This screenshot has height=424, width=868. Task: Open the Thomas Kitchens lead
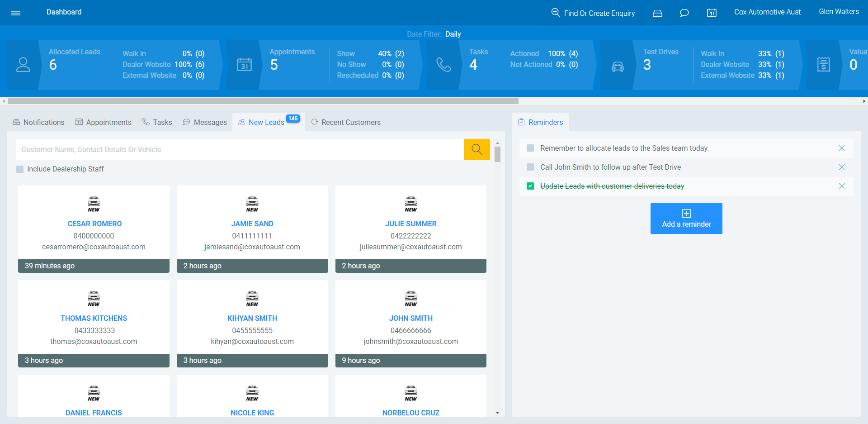pyautogui.click(x=94, y=319)
